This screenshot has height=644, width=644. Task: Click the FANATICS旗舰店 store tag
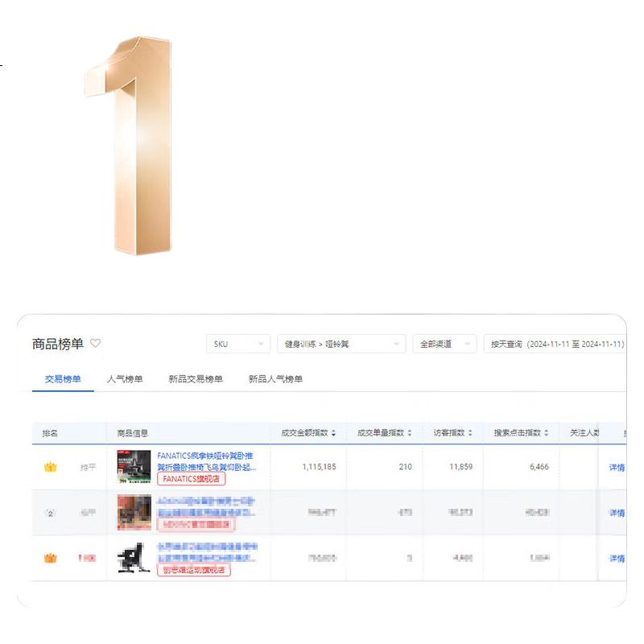tap(192, 479)
